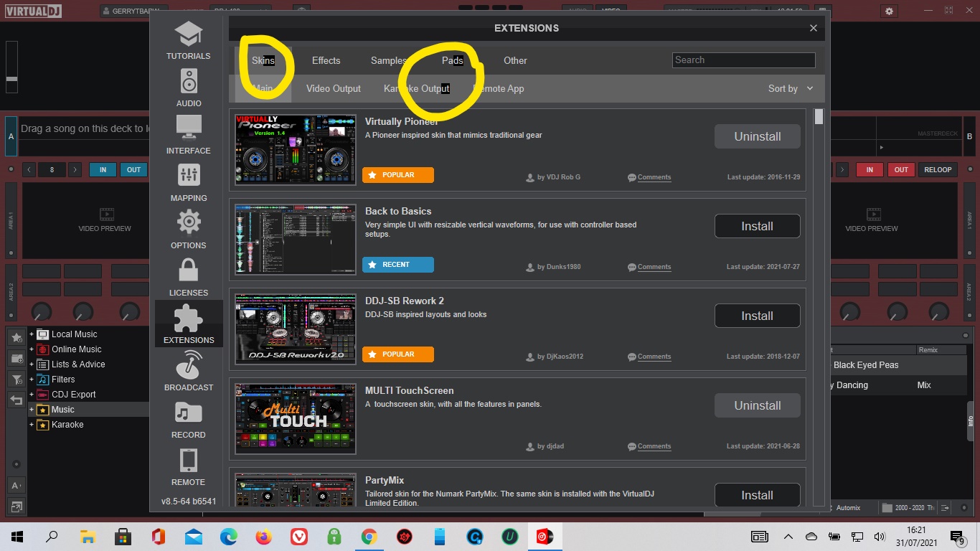Click the back arrow icon in browser sidebar
Image resolution: width=980 pixels, height=551 pixels.
coord(16,400)
